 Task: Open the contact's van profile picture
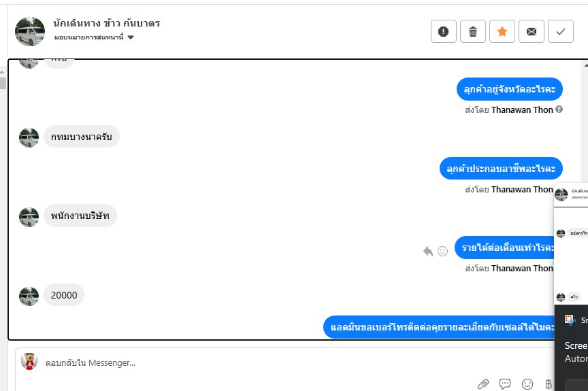(30, 31)
